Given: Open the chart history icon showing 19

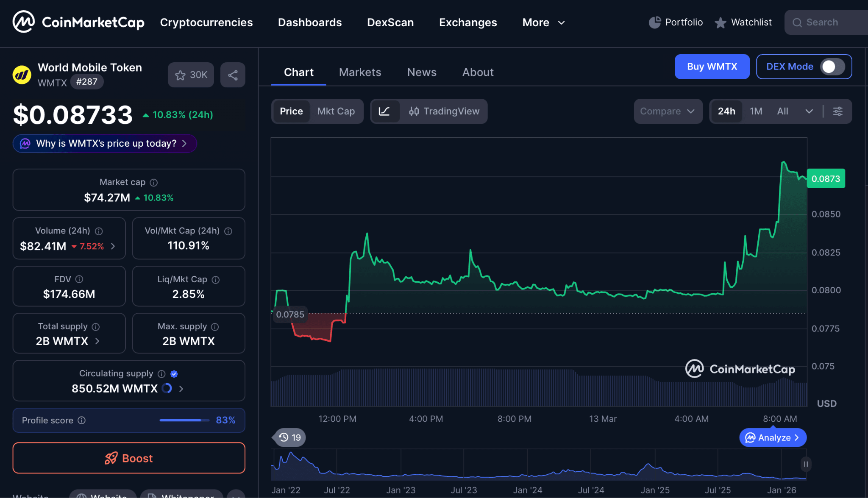Looking at the screenshot, I should pos(288,437).
